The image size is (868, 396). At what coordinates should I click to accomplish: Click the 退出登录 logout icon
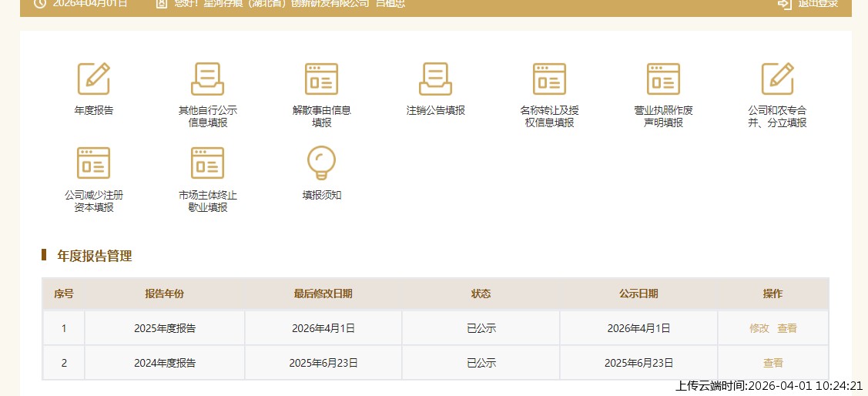click(784, 3)
